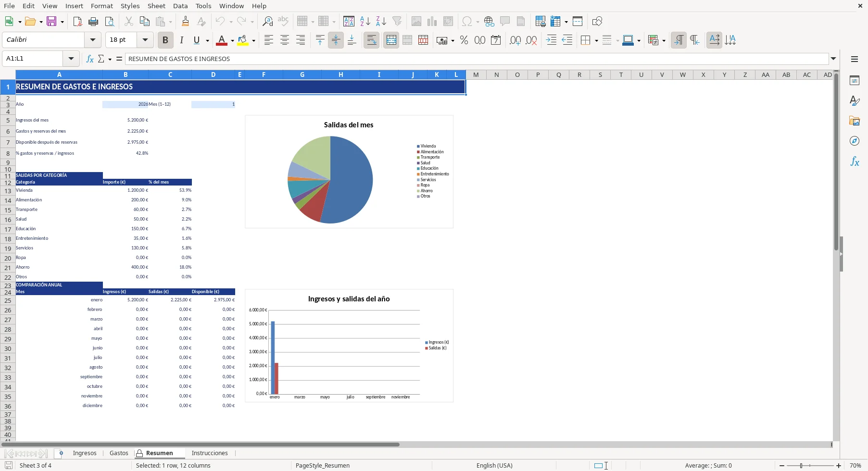Click the Print icon
This screenshot has width=868, height=471.
(93, 21)
